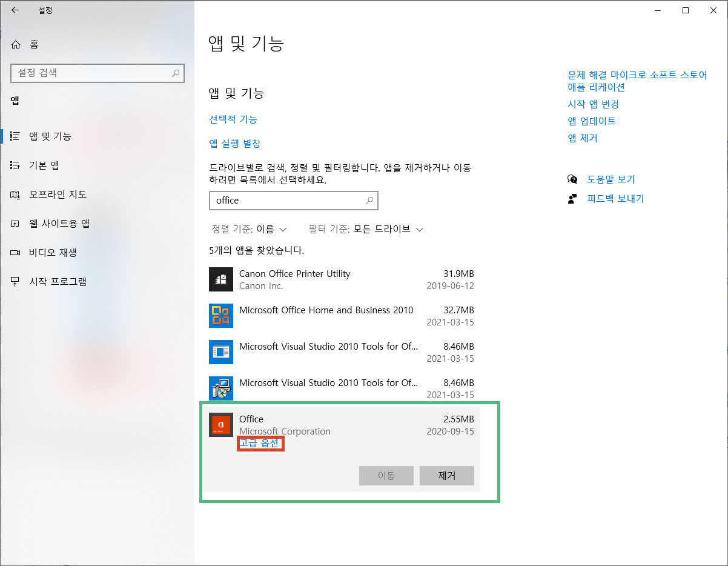Click the 5개의 앱을 찾았습니다 result count

point(257,250)
